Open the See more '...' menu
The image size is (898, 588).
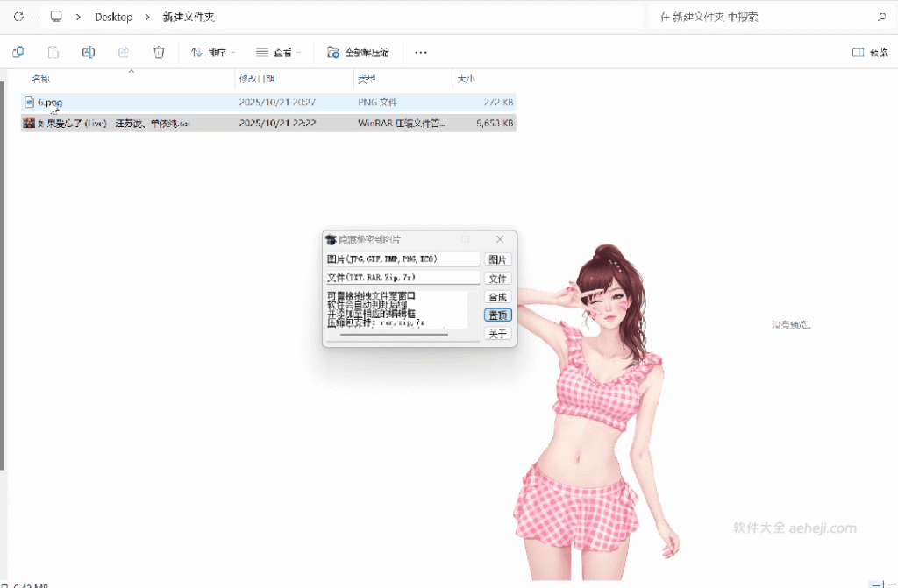tap(420, 53)
